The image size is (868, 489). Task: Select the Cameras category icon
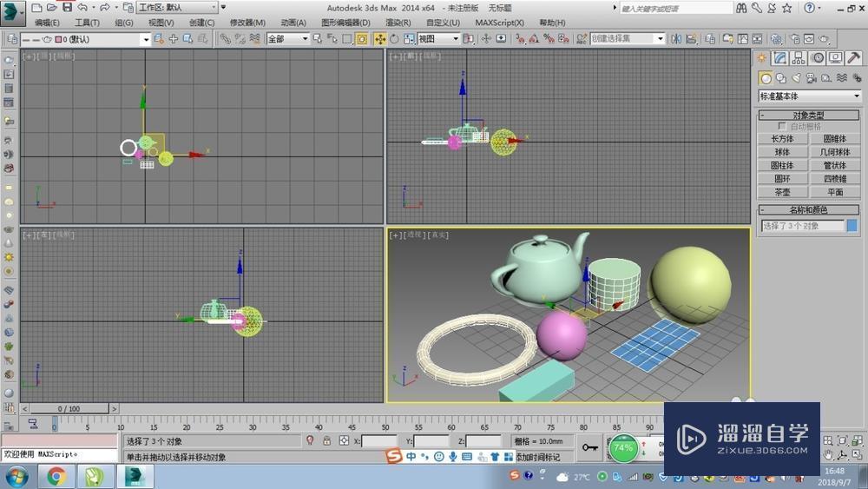[x=811, y=77]
